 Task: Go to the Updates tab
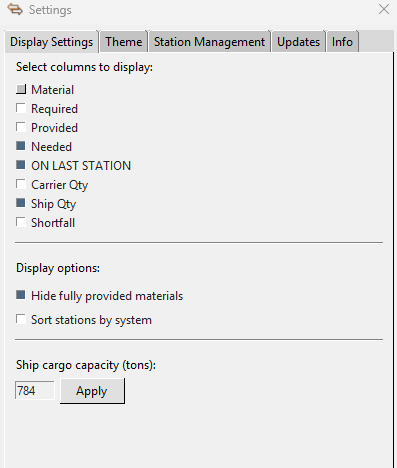[298, 42]
